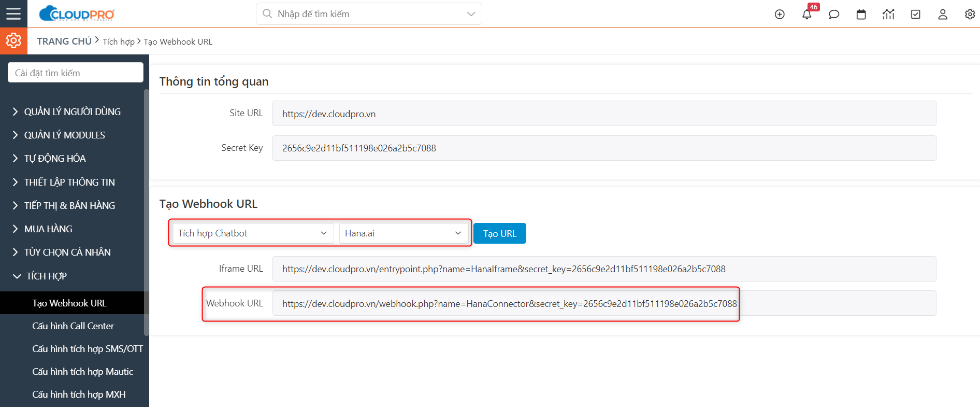980x407 pixels.
Task: Click the Thông tin tổng quan heading
Action: pos(214,81)
